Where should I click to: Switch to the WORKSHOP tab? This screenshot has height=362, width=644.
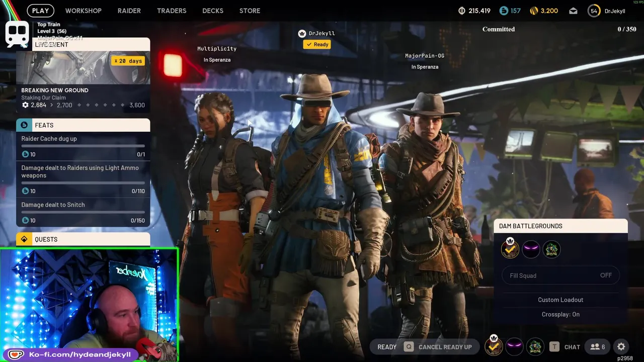click(x=84, y=11)
